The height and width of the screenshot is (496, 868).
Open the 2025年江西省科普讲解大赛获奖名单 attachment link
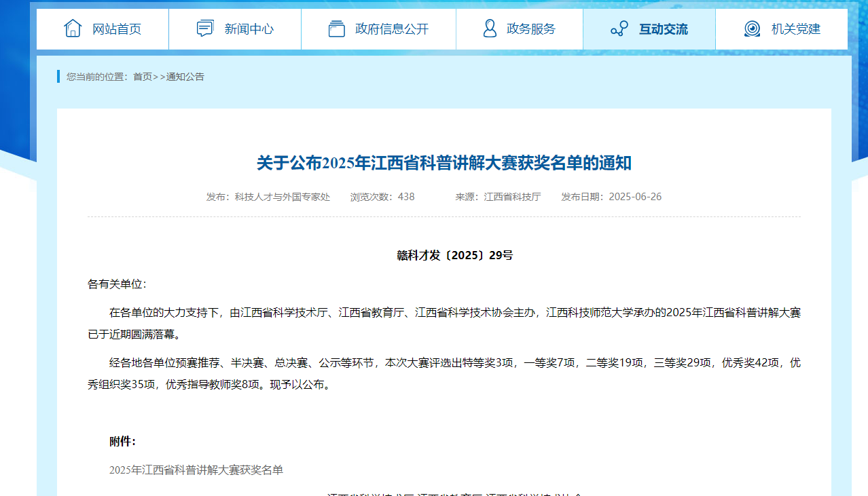click(196, 470)
